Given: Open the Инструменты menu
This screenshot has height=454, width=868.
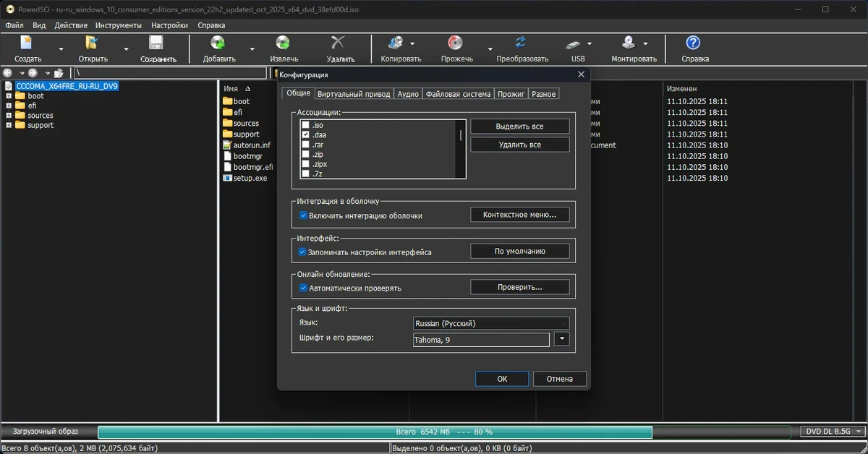Looking at the screenshot, I should (119, 25).
